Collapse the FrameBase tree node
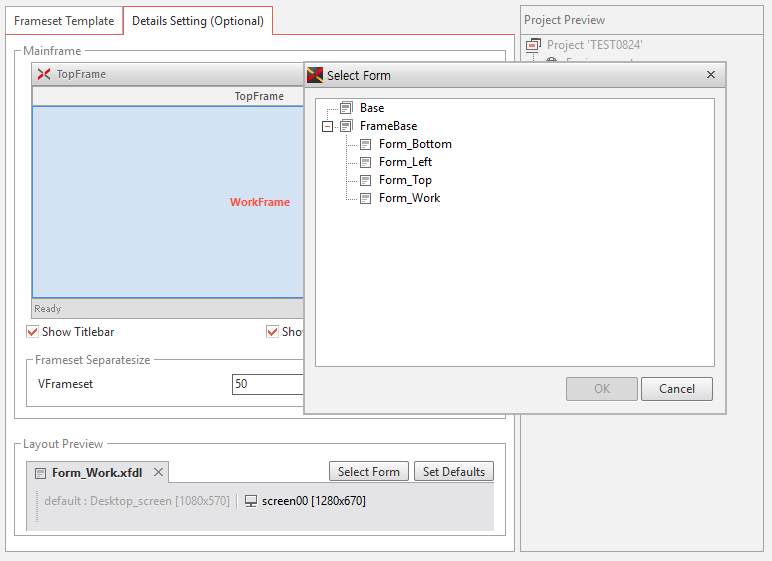Viewport: 772px width, 561px height. tap(326, 127)
